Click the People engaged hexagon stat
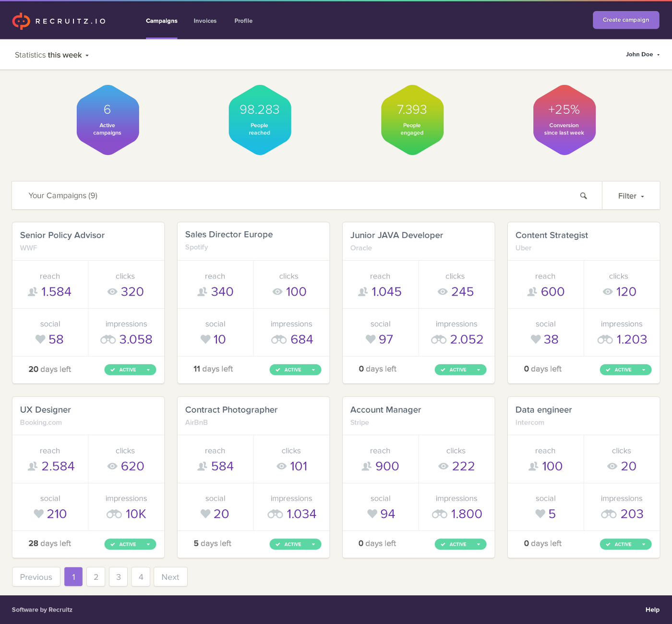Screen dimensions: 672x624 (412, 120)
